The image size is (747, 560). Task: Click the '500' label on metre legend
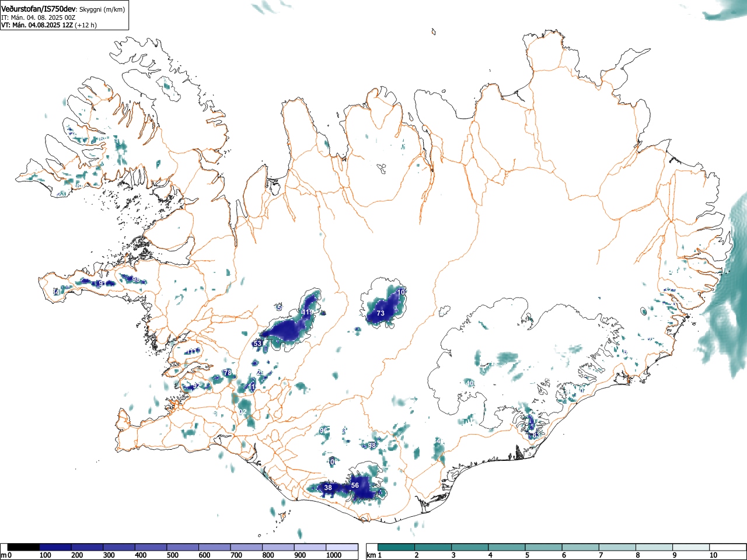(172, 555)
